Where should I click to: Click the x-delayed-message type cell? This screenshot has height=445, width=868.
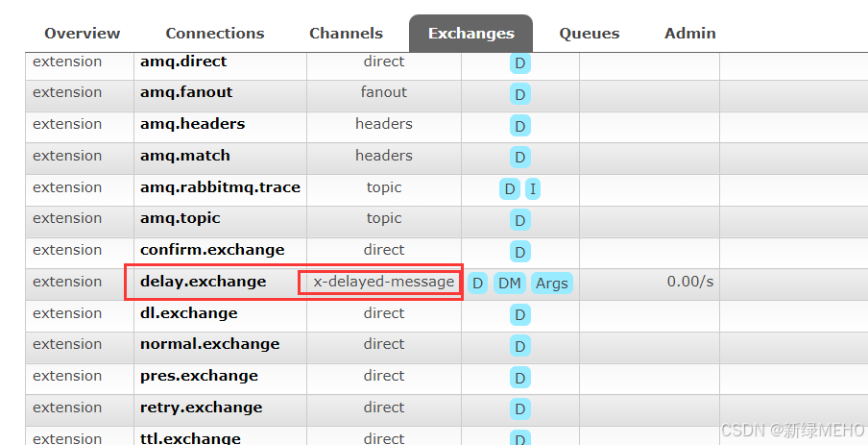coord(383,282)
